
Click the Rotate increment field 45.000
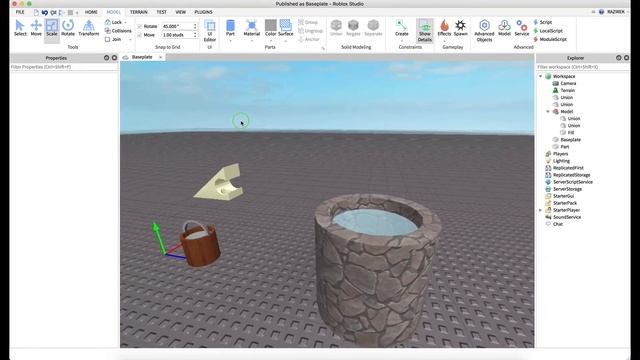point(177,26)
